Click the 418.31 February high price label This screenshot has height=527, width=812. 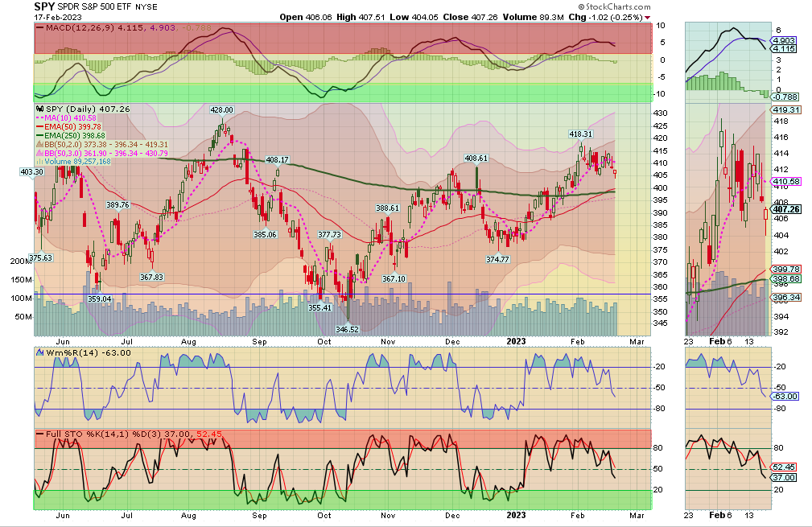[x=581, y=134]
